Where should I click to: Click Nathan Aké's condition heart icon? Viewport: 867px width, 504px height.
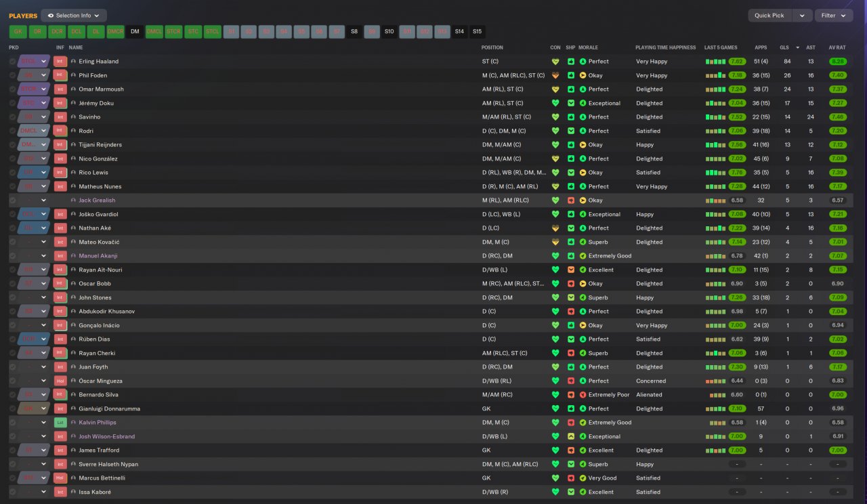pos(555,228)
